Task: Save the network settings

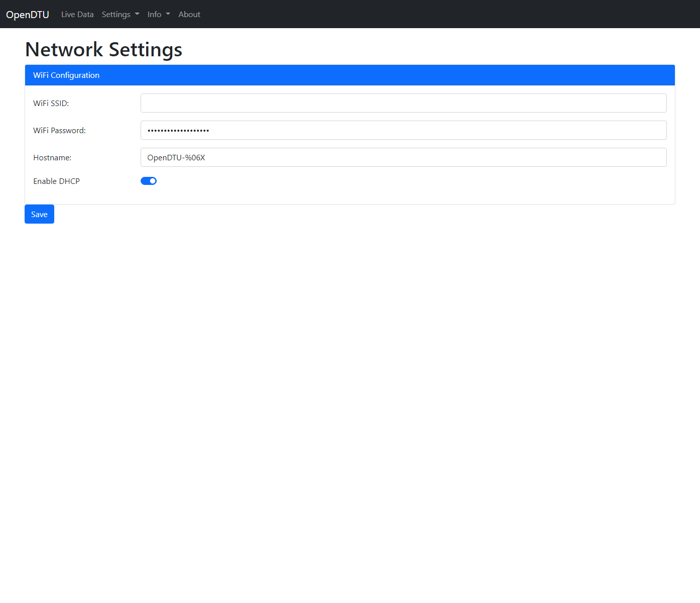Action: coord(39,214)
